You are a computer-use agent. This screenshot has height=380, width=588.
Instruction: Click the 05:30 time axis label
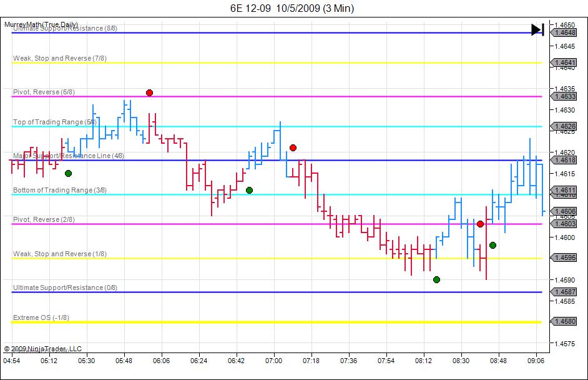87,361
